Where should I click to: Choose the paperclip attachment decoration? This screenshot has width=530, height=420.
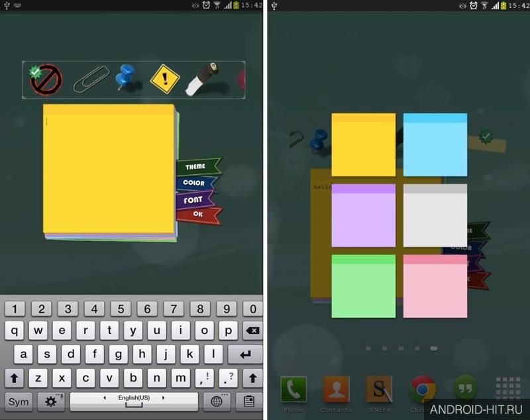click(x=91, y=79)
